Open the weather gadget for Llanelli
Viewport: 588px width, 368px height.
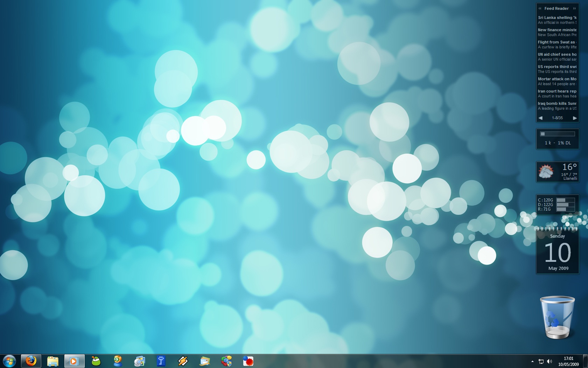(558, 172)
